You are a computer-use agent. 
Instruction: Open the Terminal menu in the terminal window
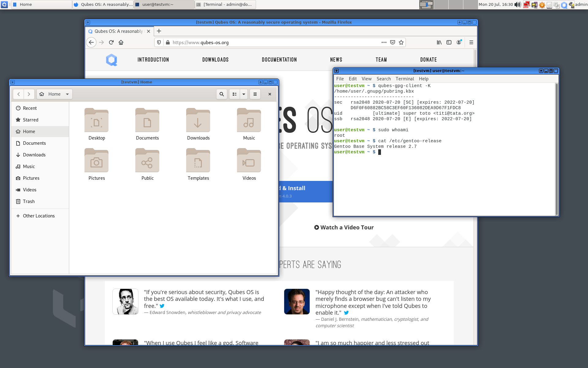pyautogui.click(x=405, y=79)
